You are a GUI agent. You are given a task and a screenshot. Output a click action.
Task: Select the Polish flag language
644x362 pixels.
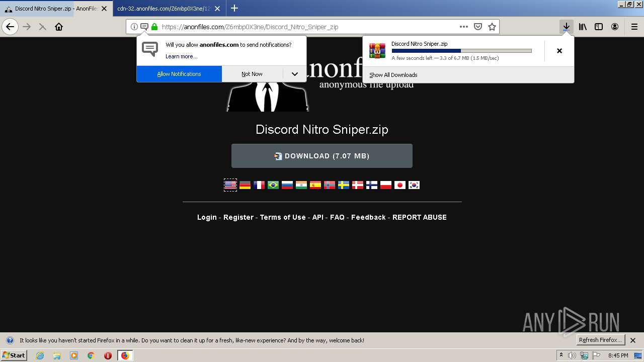[x=386, y=185]
